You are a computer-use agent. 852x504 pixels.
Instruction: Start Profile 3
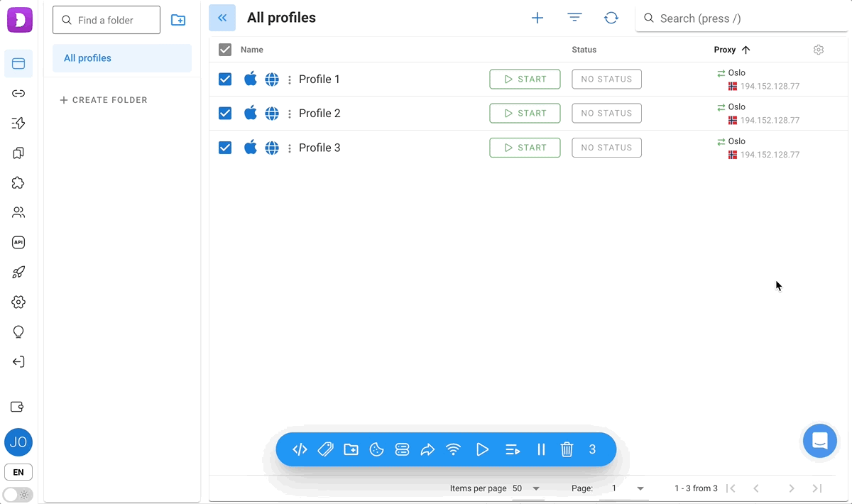point(525,148)
